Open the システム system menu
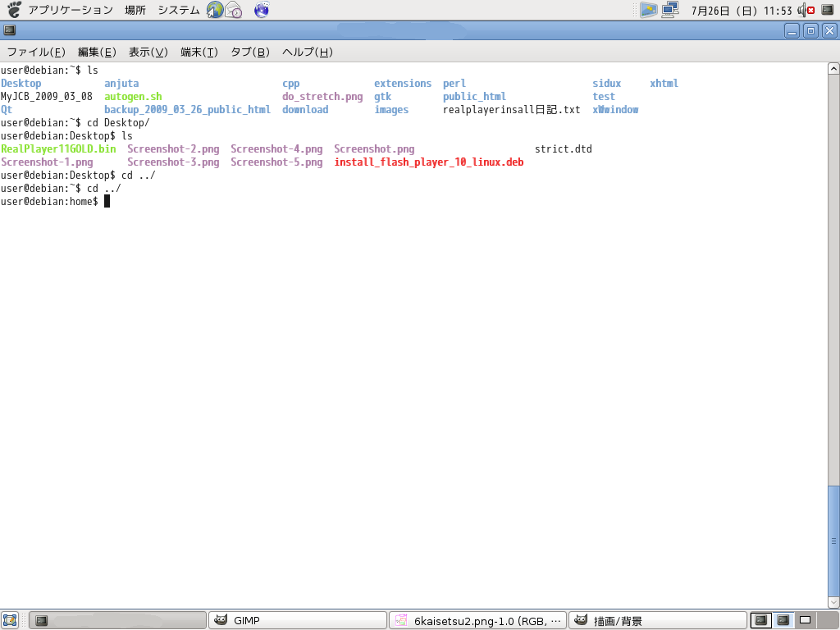This screenshot has width=840, height=630. [178, 10]
